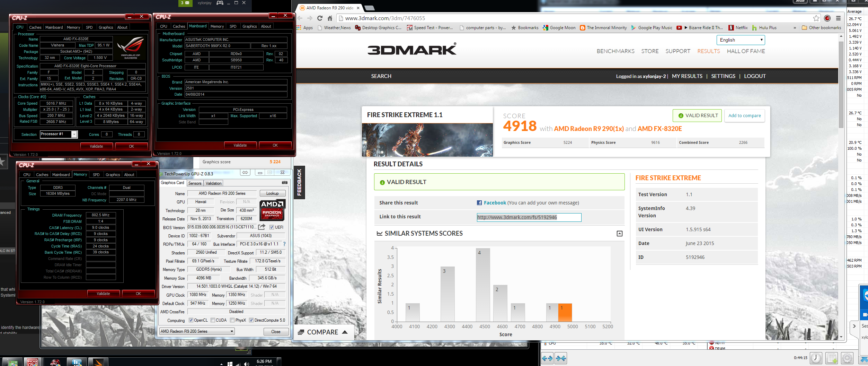868x366 pixels.
Task: Open Chrome's hamburger menu icon
Action: 838,18
